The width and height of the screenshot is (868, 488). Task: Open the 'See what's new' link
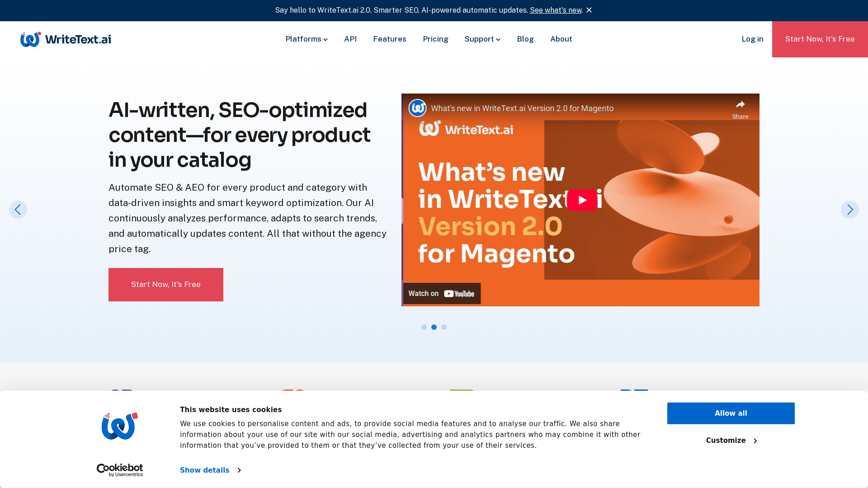[556, 10]
